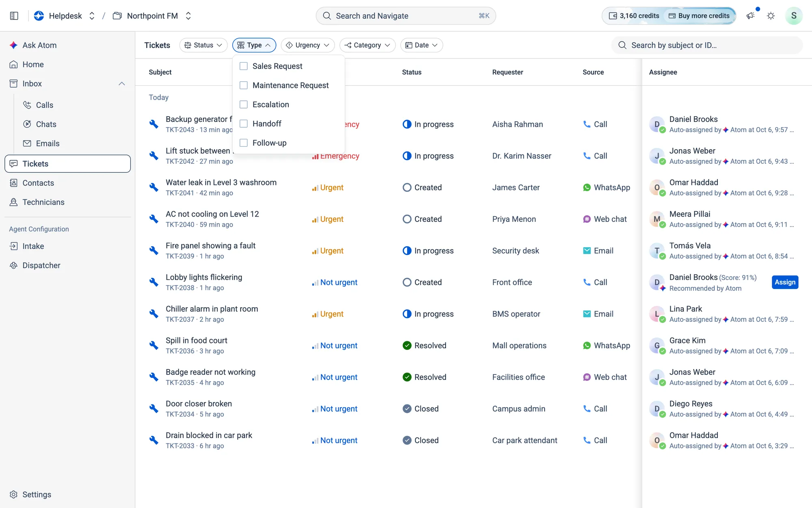Click Search by subject or ID field
The height and width of the screenshot is (508, 812).
(x=707, y=45)
